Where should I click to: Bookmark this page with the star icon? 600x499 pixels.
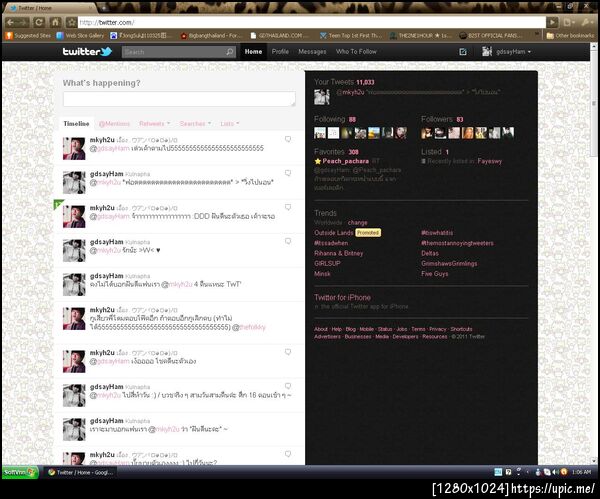[71, 22]
